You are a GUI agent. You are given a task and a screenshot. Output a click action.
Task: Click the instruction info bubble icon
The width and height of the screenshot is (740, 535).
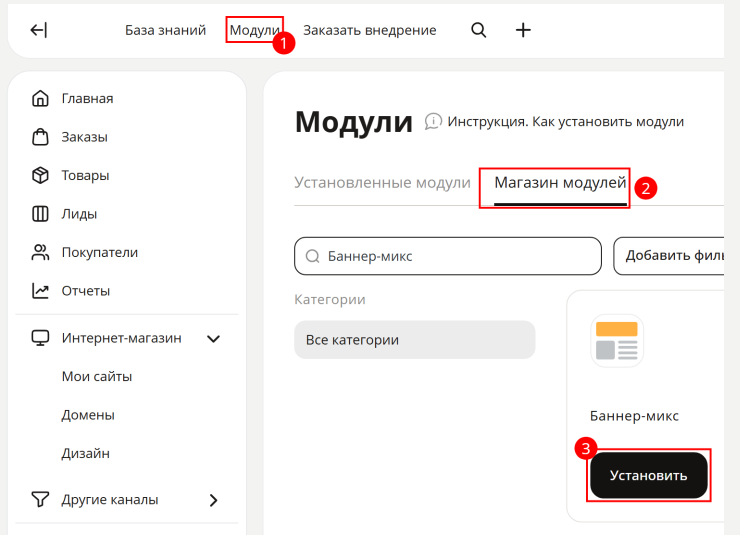(433, 122)
